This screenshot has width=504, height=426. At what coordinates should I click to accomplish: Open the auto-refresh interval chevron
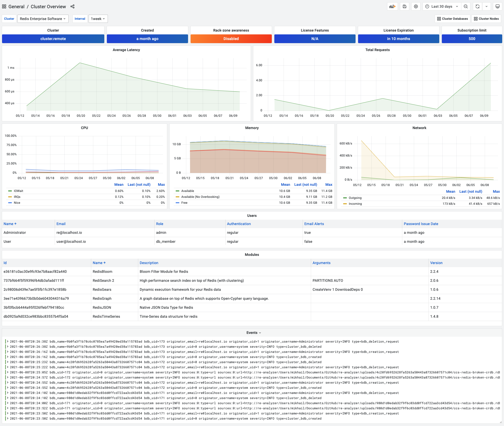click(x=487, y=6)
